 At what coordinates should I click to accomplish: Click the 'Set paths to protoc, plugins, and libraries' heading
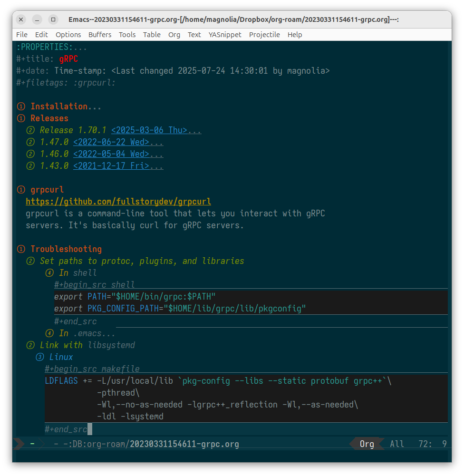point(142,261)
